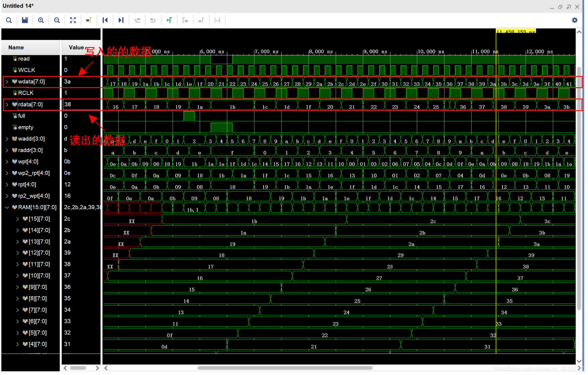Image resolution: width=588 pixels, height=375 pixels.
Task: Click the waveform vertical scrollbar thumb
Action: coord(579,189)
